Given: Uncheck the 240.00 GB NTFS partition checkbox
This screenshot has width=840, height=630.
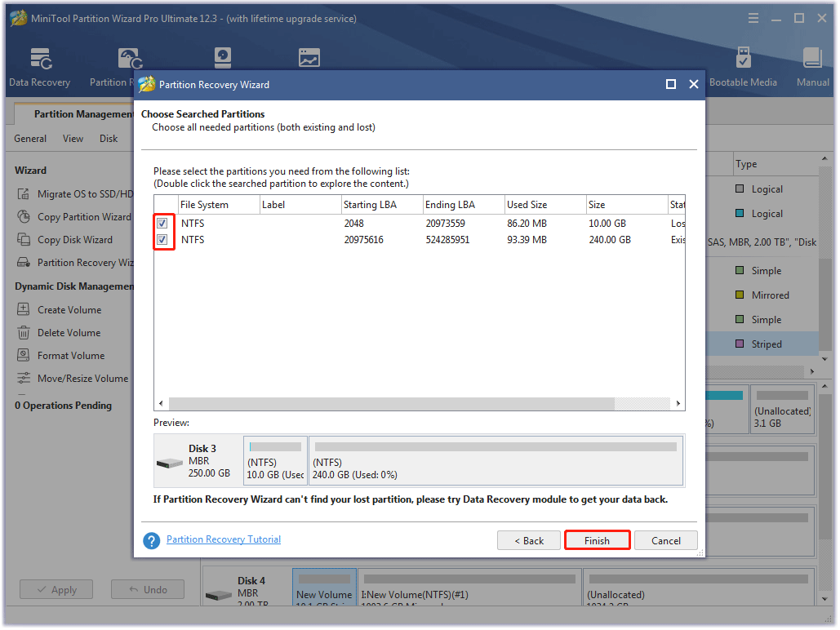Looking at the screenshot, I should point(162,239).
